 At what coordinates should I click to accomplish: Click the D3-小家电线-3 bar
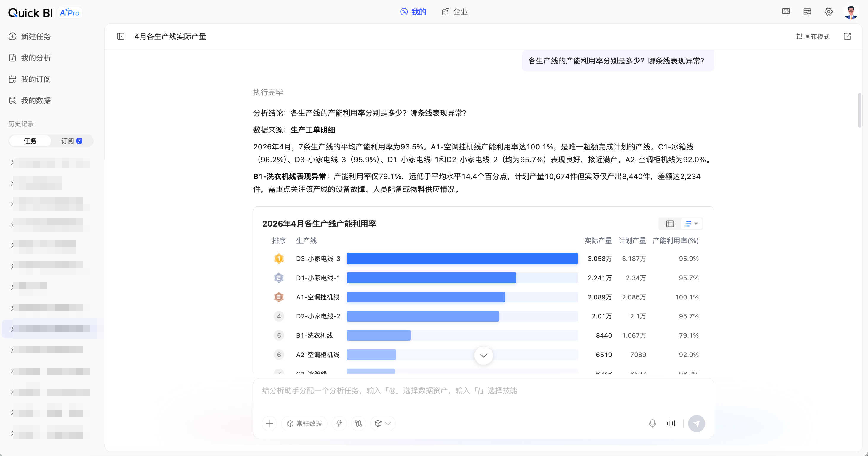(x=462, y=259)
